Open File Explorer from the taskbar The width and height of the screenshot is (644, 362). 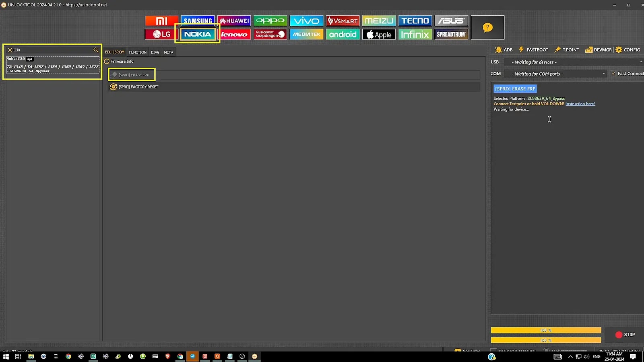31,356
